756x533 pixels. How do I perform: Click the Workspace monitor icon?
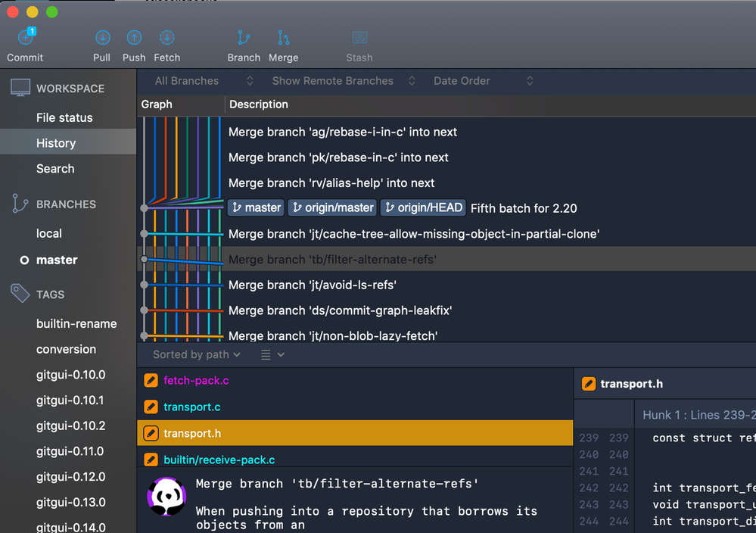coord(20,88)
